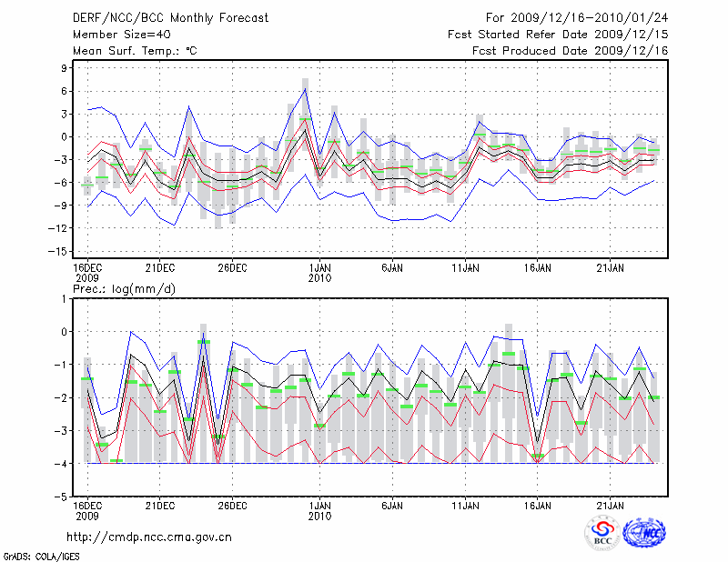Click 26DEC tick on temperature chart axis
Screen dimensions: 728x562
click(232, 268)
